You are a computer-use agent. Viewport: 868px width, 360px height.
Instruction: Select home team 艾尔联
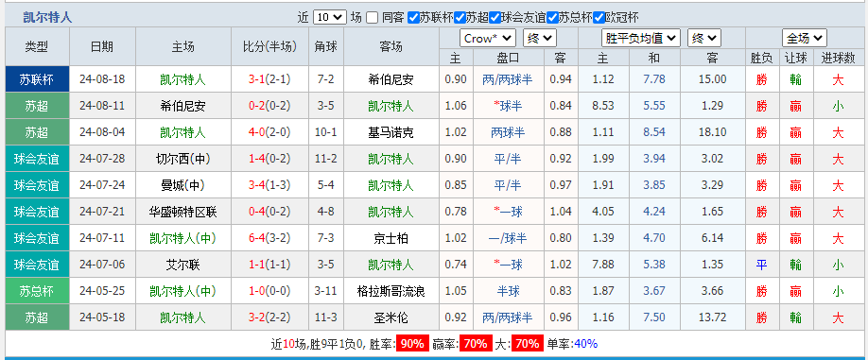[182, 265]
